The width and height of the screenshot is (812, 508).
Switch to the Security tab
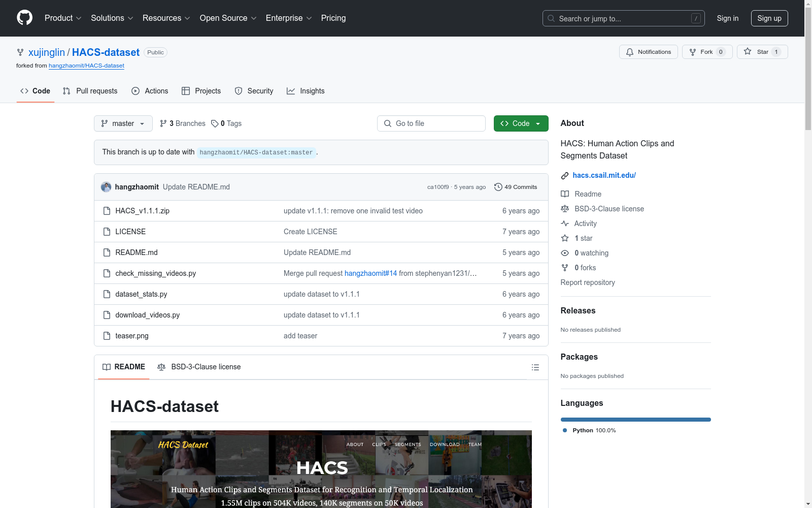pos(254,91)
